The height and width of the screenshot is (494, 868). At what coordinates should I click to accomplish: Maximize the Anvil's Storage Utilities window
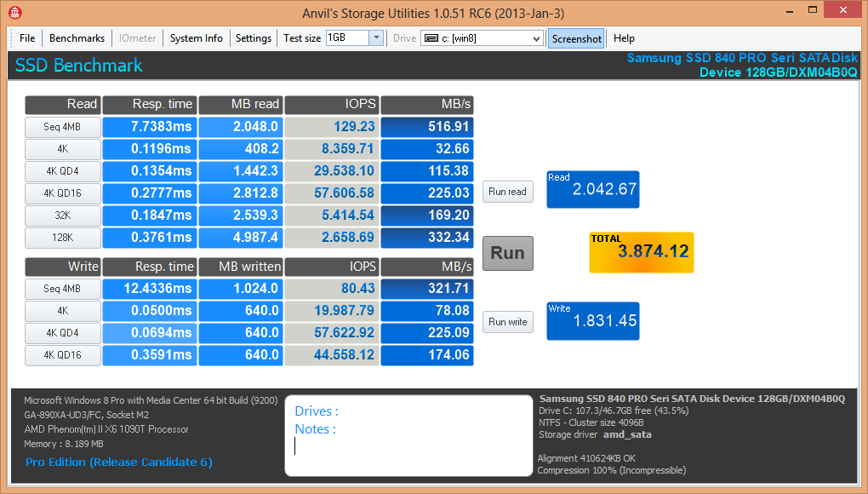tap(813, 10)
